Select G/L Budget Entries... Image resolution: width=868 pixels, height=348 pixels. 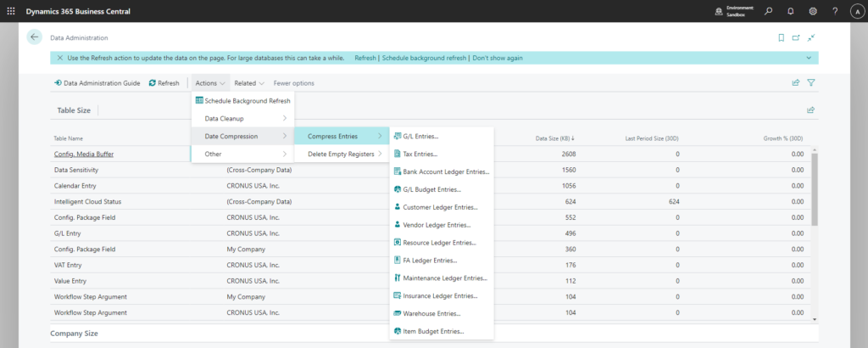coord(442,189)
